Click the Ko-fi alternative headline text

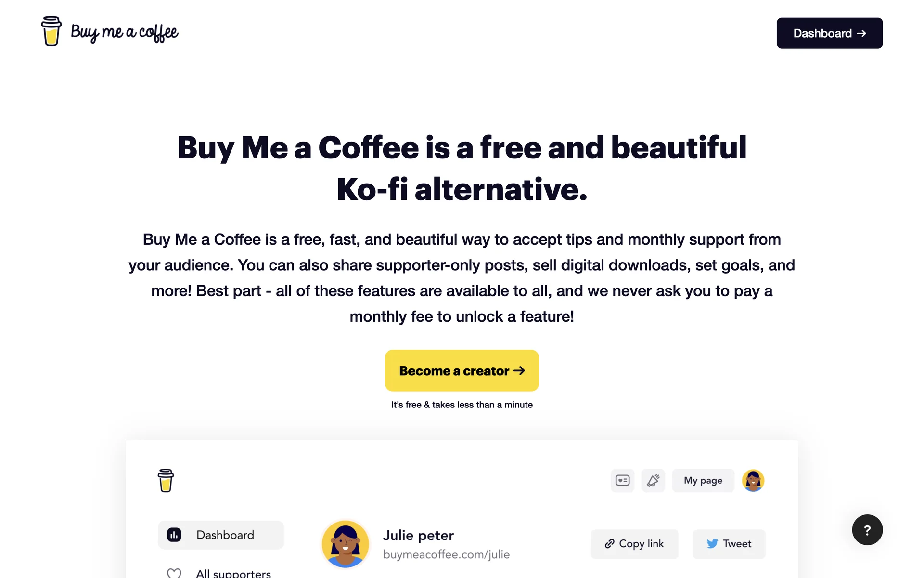(x=462, y=189)
